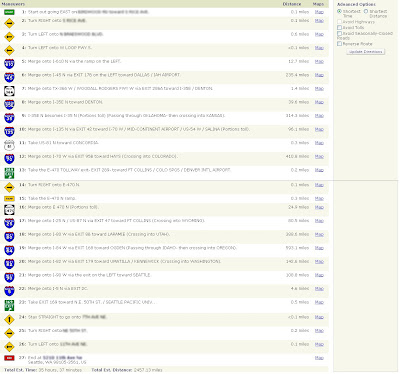
Task: Click the yellow ramp icon at step 15
Action: click(x=9, y=199)
